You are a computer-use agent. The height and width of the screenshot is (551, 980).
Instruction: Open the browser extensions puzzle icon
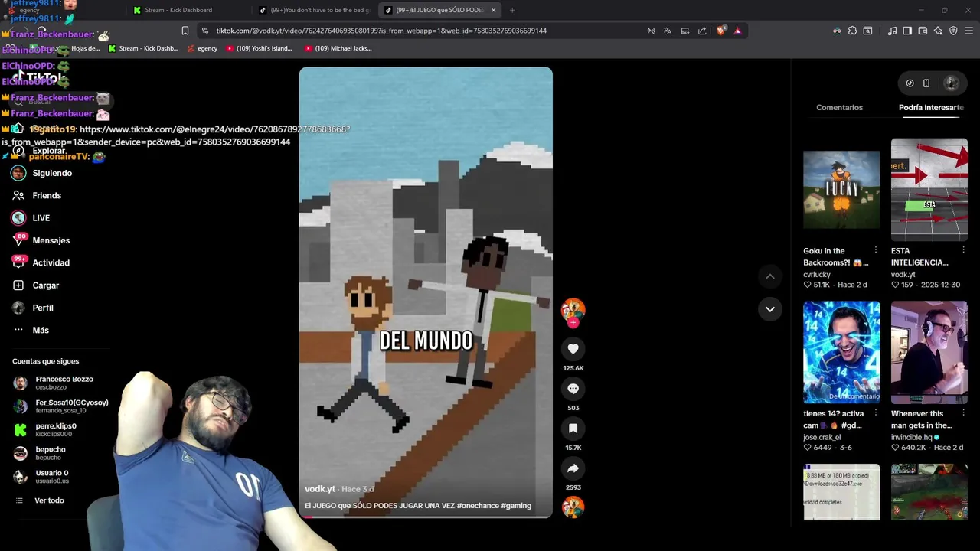(x=852, y=31)
